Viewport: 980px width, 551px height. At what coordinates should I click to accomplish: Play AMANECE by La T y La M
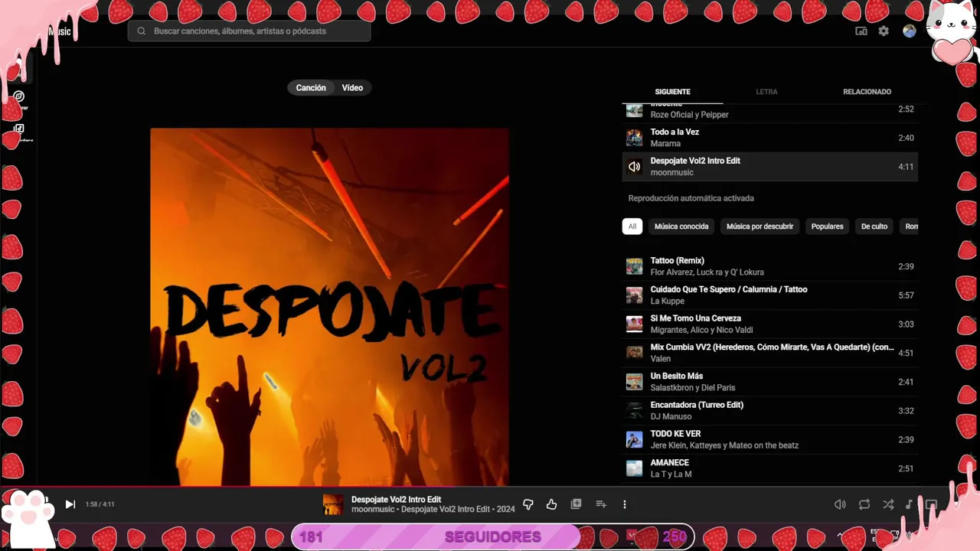[x=769, y=468]
